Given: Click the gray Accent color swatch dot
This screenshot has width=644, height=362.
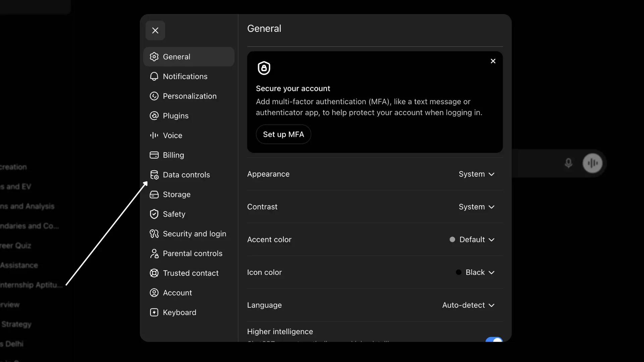Looking at the screenshot, I should click(452, 240).
